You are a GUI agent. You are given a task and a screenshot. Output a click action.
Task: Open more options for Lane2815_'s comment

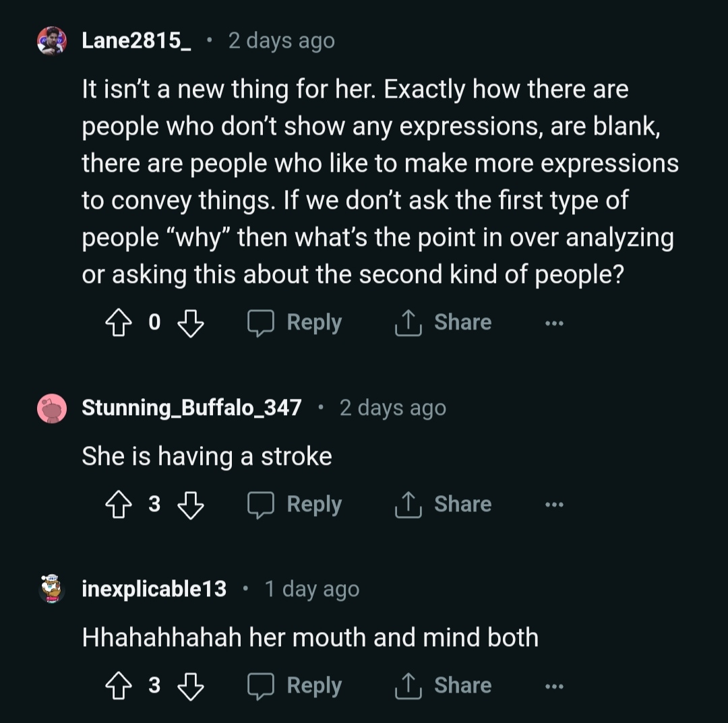[554, 323]
